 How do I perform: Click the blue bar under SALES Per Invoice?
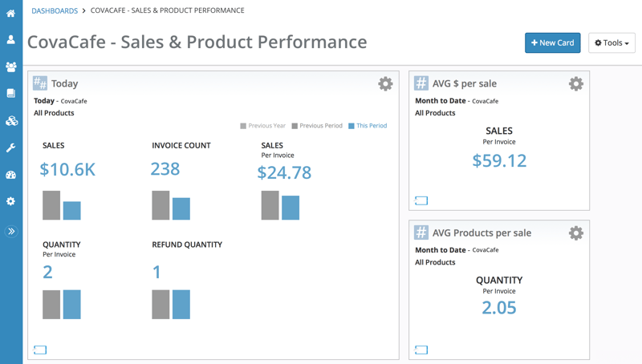click(x=291, y=208)
